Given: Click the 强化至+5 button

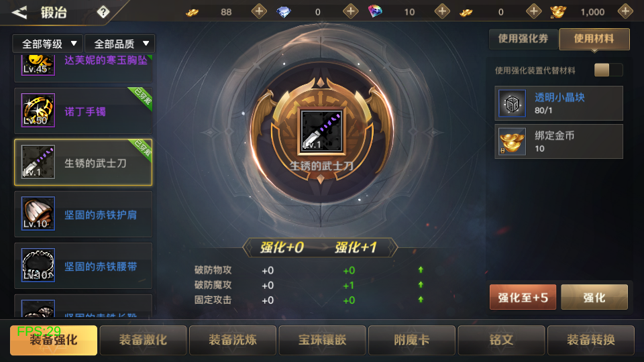Looking at the screenshot, I should 523,297.
